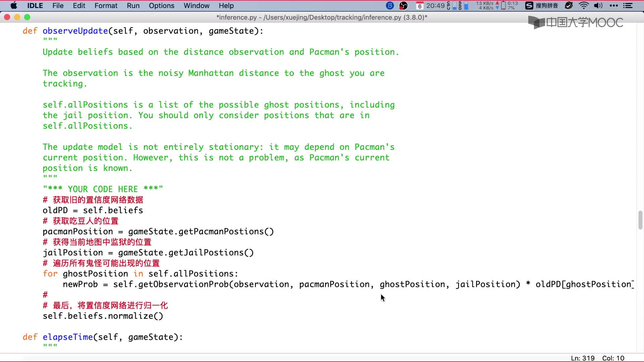Click the vertical scrollbar thumb

pos(640,220)
